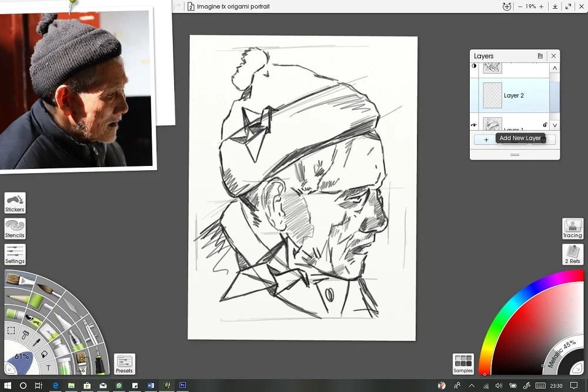
Task: Open the volume control in system tray
Action: [499, 386]
